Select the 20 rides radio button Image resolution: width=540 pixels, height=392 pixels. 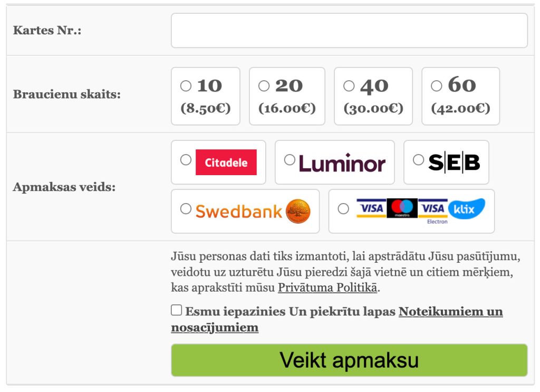[x=264, y=85]
